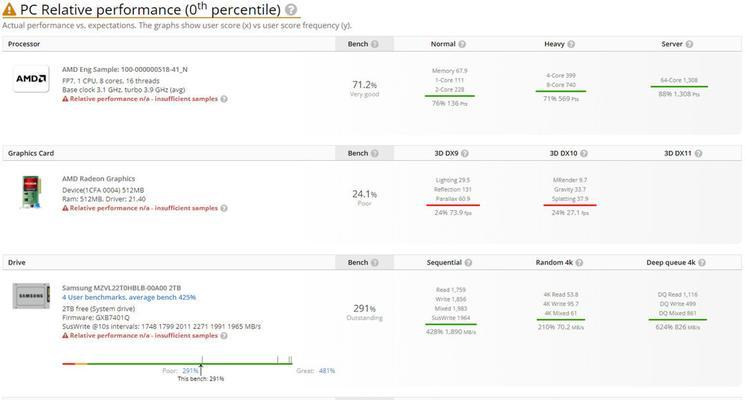This screenshot has height=400, width=746.
Task: Click help icon next to Deep queue 4k
Action: point(702,263)
